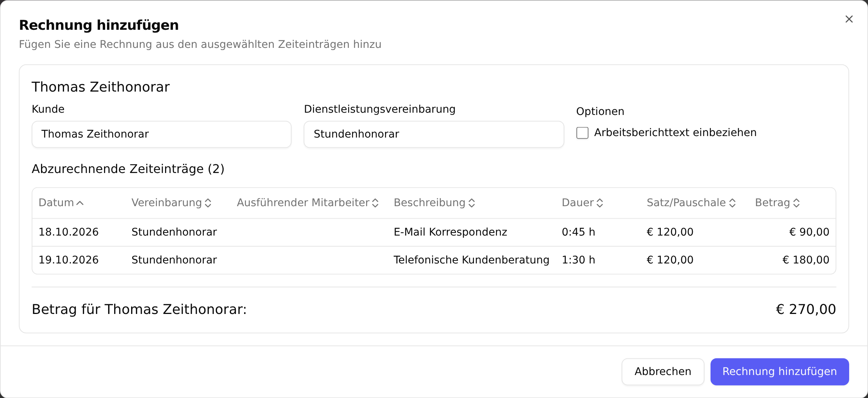Click the € 90,00 amount cell
This screenshot has width=868, height=398.
(809, 232)
